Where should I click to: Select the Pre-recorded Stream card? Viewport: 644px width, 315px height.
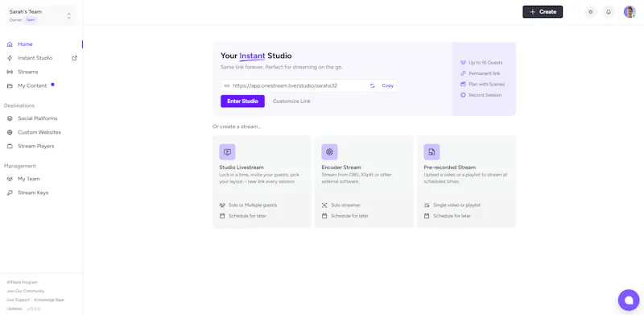(x=466, y=182)
